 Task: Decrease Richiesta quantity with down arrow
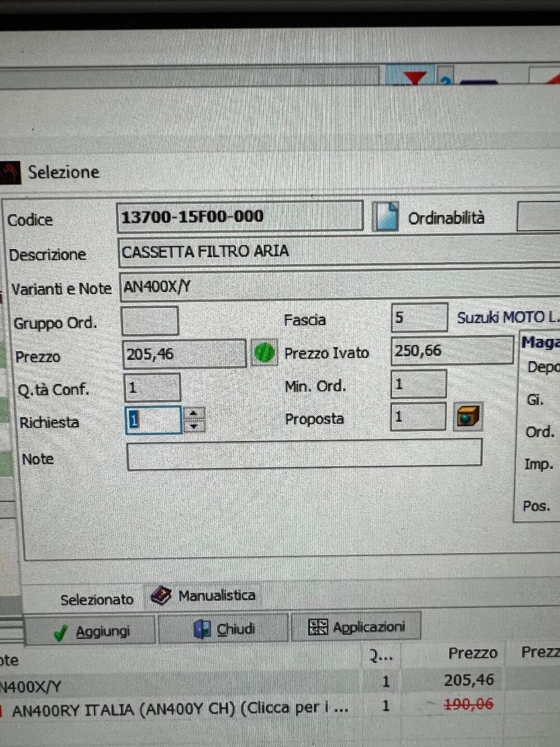[x=194, y=426]
